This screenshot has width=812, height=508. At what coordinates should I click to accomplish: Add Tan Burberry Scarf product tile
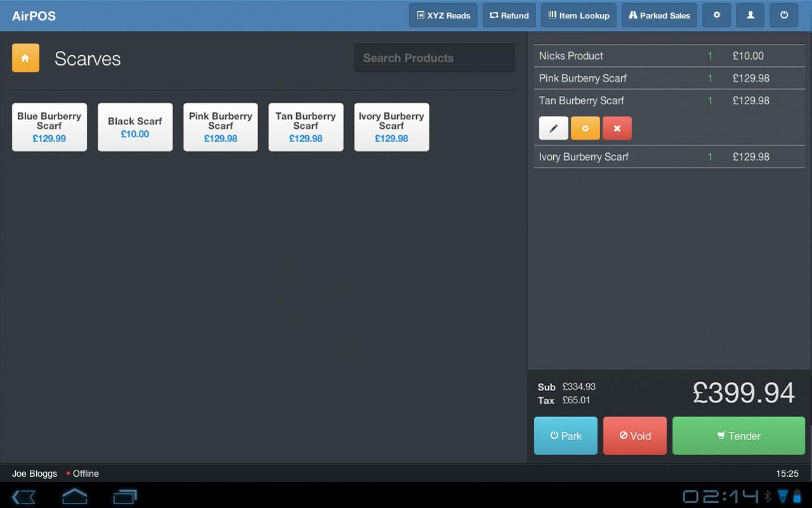(x=306, y=127)
